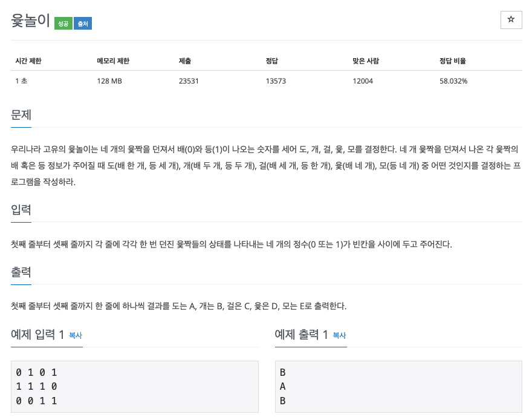
Task: Click the 제출 column header
Action: pos(185,61)
